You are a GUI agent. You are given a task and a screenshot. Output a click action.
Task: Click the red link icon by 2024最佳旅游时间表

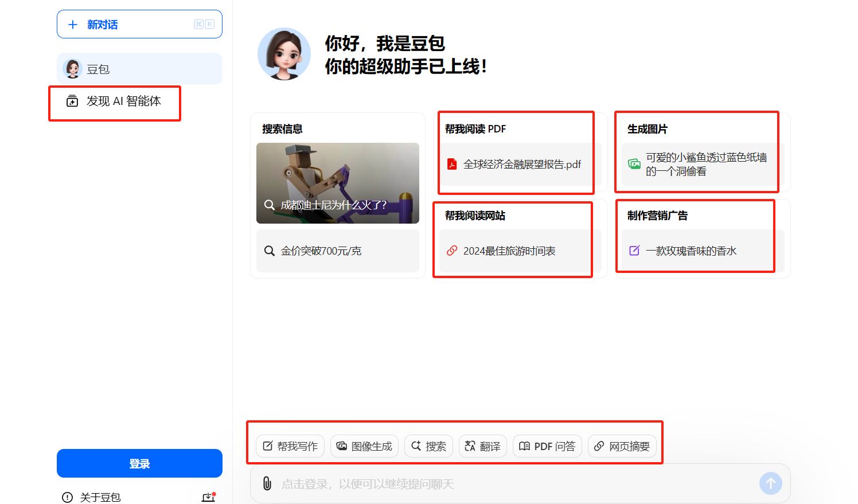(x=452, y=251)
